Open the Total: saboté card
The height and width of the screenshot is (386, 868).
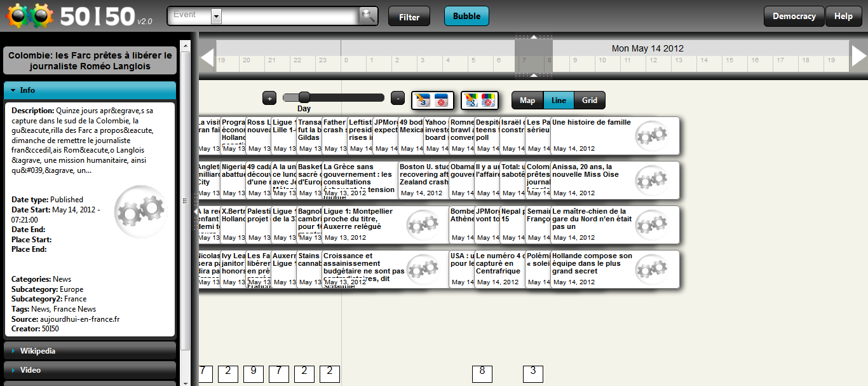(x=512, y=180)
